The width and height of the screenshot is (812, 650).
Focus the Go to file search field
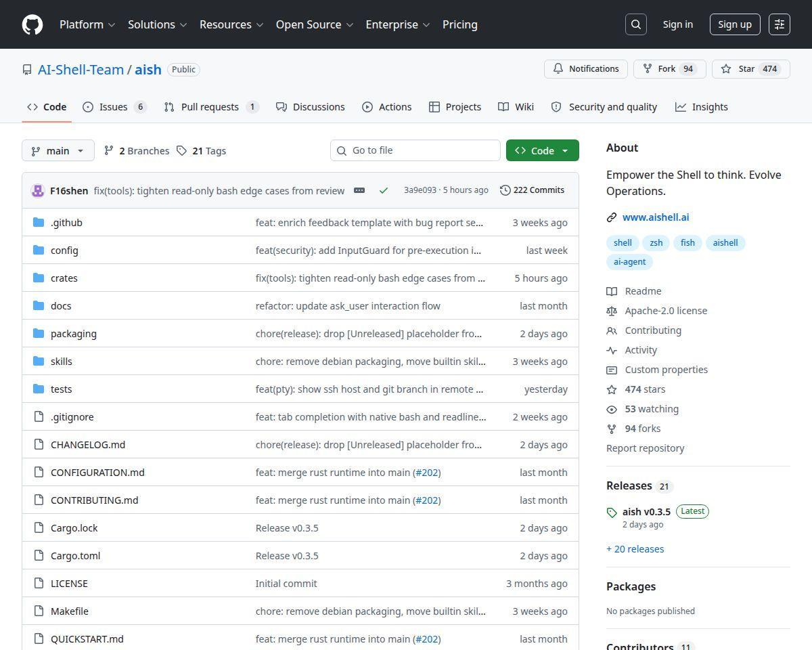pos(415,150)
